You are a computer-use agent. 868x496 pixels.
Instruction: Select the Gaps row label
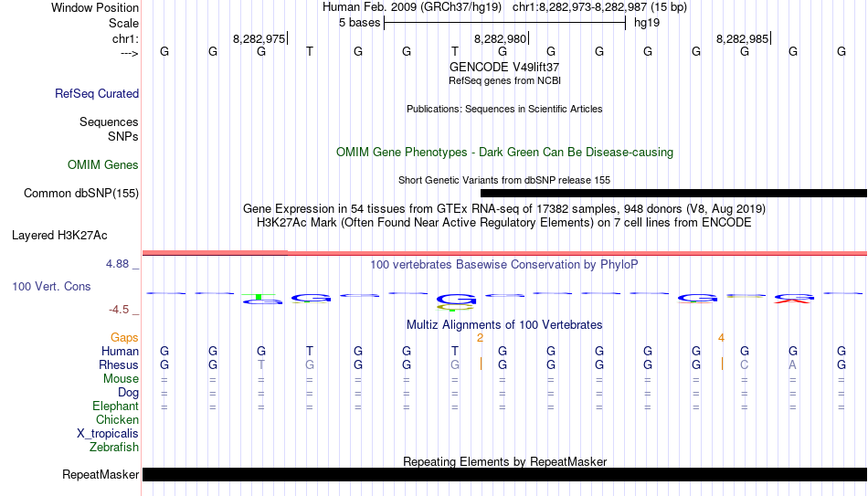click(x=124, y=338)
